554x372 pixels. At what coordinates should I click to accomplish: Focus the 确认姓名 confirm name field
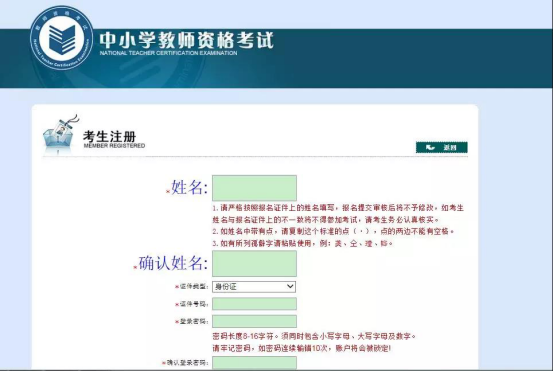[254, 264]
